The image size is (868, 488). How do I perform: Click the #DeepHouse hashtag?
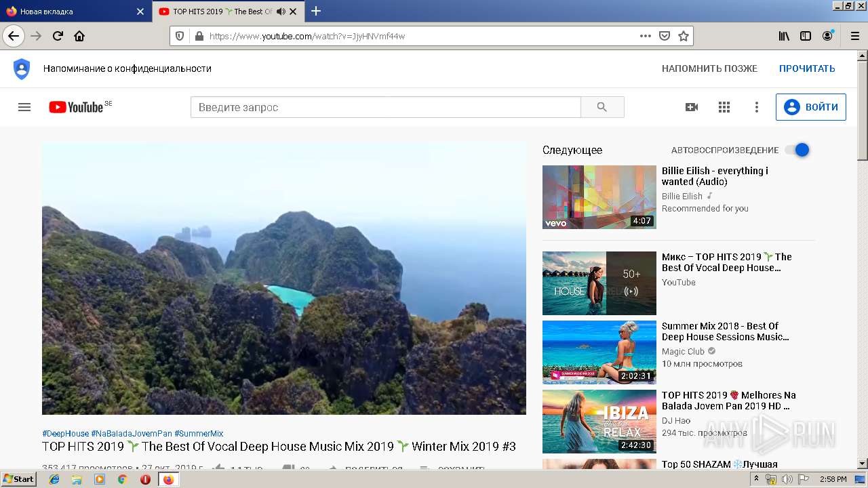[65, 434]
